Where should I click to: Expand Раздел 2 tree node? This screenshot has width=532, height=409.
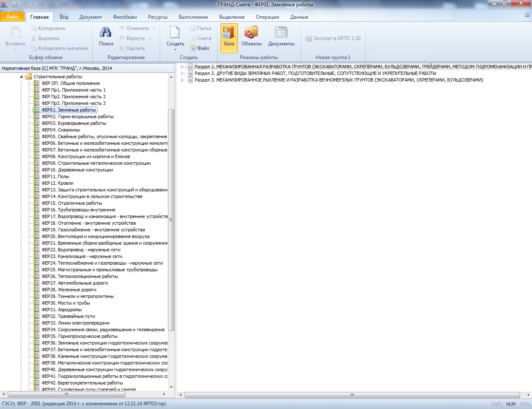point(182,73)
